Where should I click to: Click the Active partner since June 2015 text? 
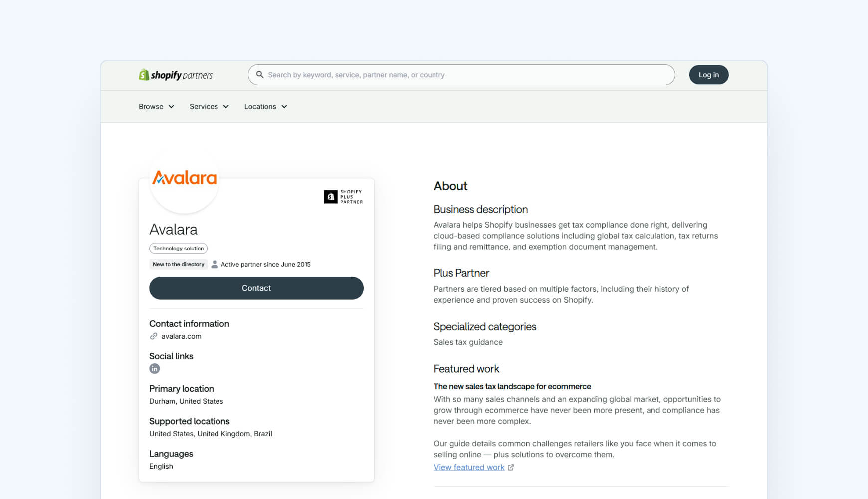pos(266,265)
